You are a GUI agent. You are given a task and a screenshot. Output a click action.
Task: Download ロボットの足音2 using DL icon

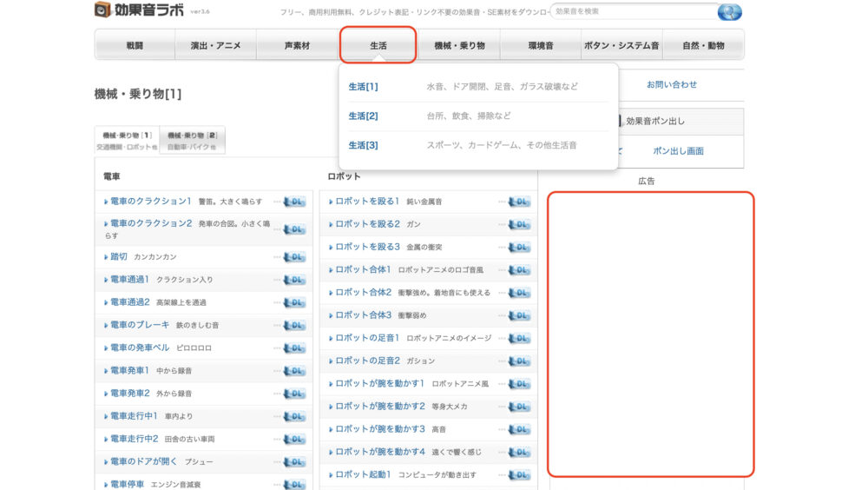point(519,361)
